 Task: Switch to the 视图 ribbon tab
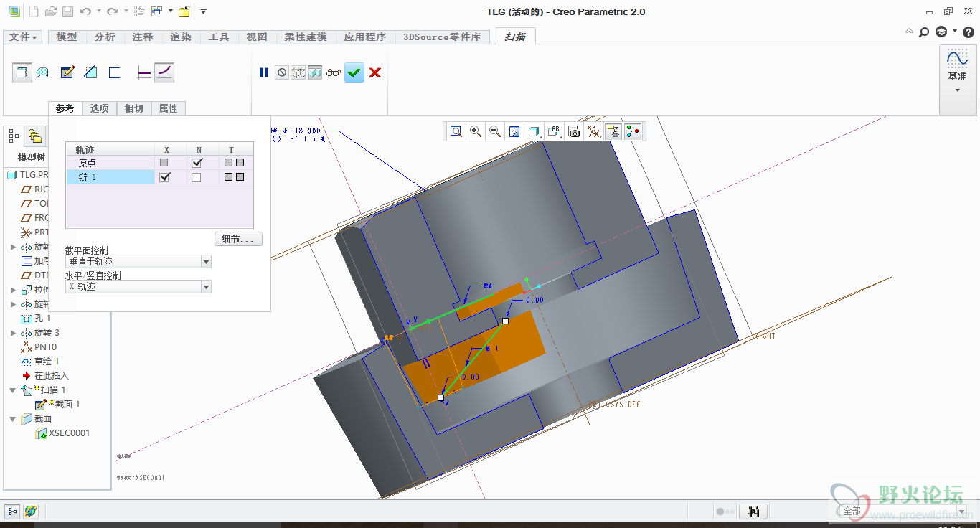click(x=257, y=37)
